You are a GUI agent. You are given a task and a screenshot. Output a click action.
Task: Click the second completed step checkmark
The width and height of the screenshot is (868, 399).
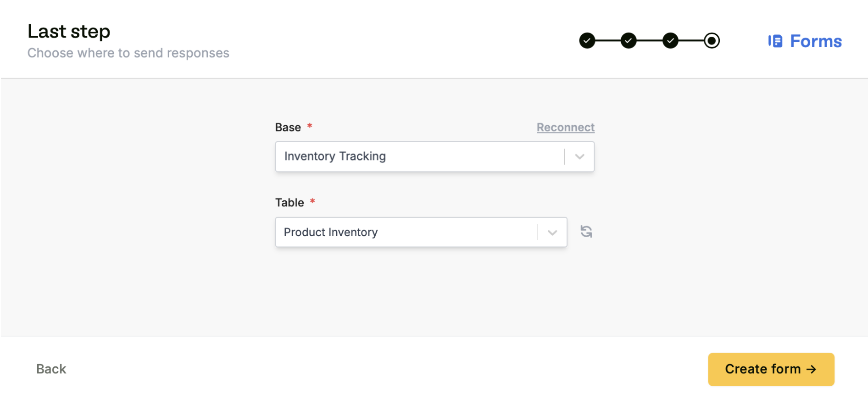(x=629, y=40)
